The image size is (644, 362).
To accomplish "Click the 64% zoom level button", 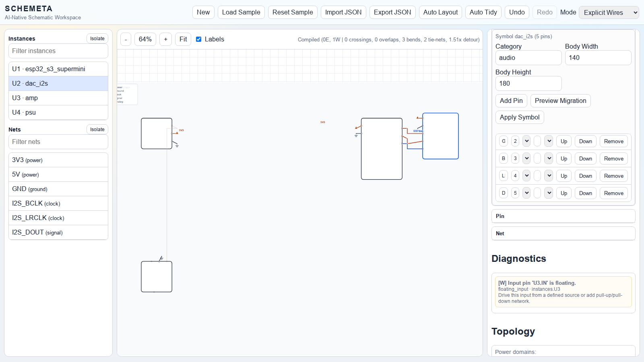I will (x=145, y=39).
